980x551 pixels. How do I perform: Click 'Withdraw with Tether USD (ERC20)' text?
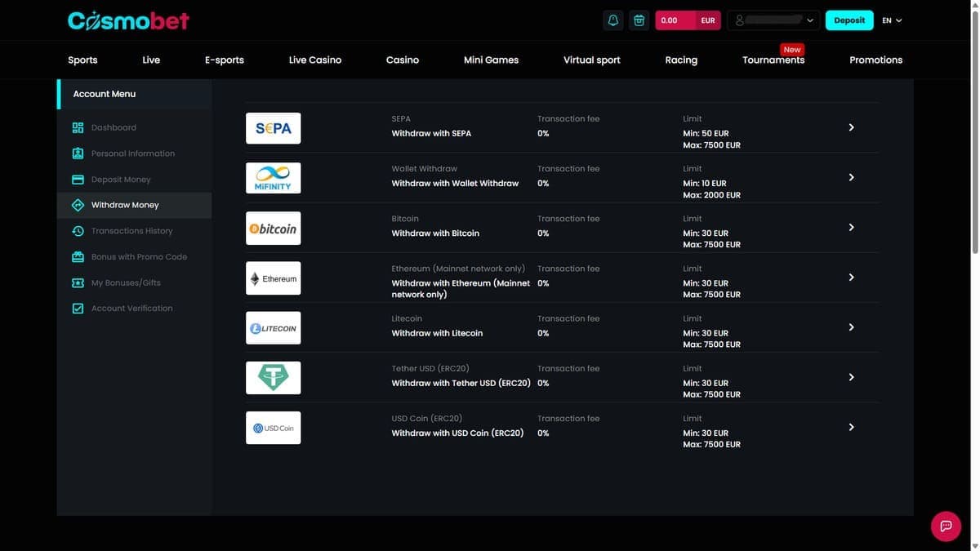pyautogui.click(x=461, y=383)
